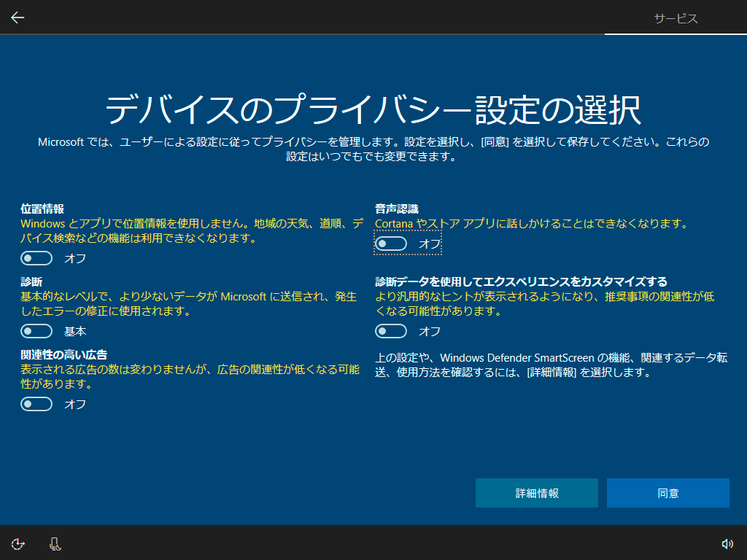Accept privacy settings with the blue 同意 button

[667, 493]
